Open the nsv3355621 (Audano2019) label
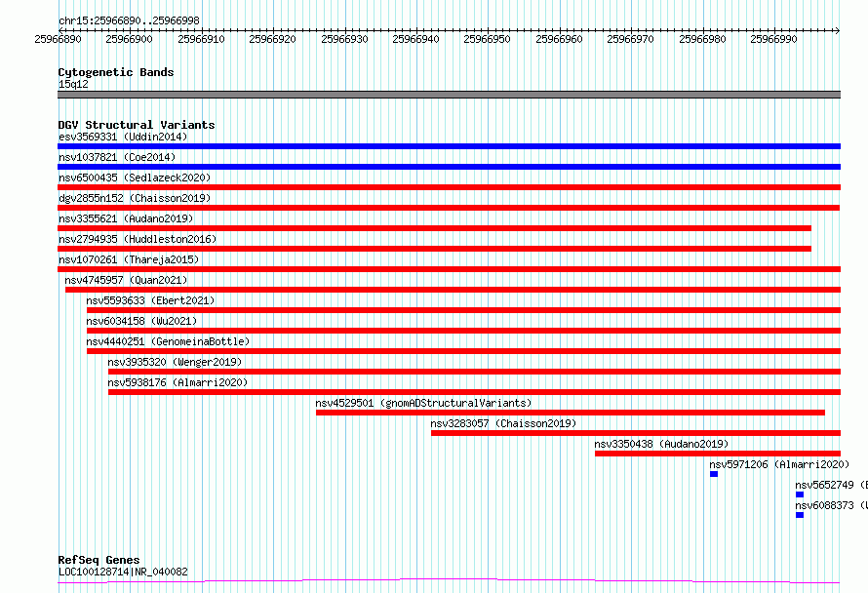This screenshot has height=593, width=868. point(126,218)
